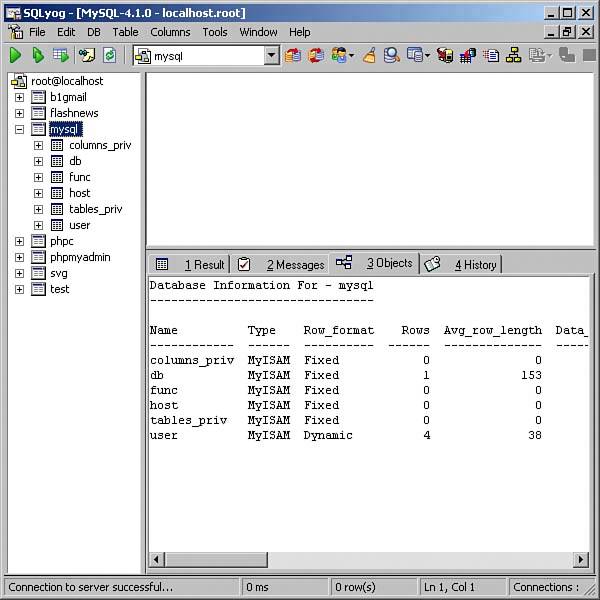Click the Refresh Object Browser icon

(x=109, y=56)
